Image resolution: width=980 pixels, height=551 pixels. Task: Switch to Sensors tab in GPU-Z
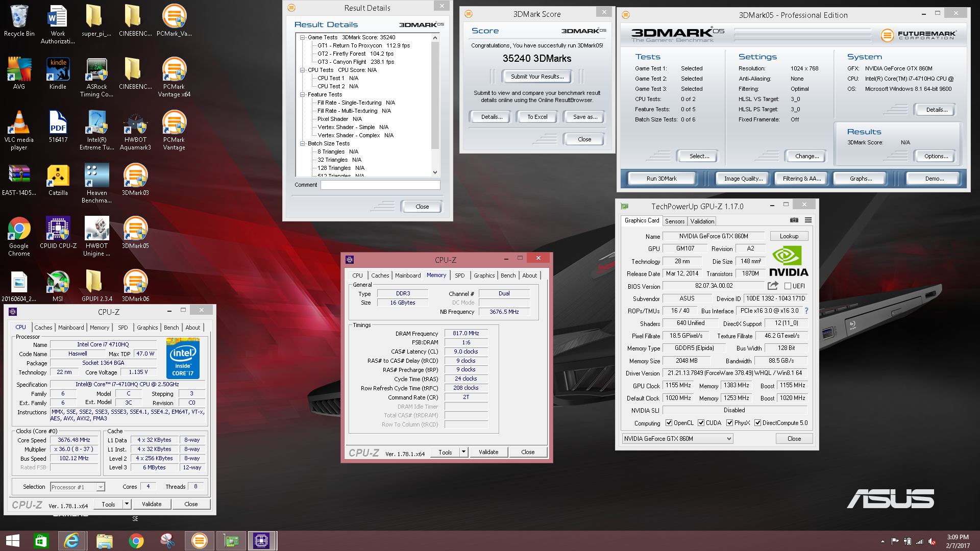click(674, 221)
